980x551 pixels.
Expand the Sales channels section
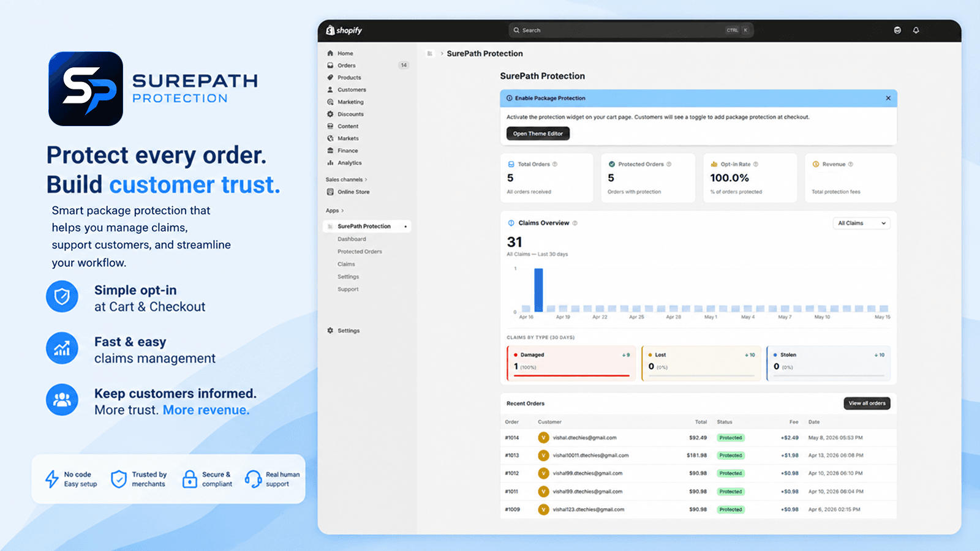click(x=347, y=179)
